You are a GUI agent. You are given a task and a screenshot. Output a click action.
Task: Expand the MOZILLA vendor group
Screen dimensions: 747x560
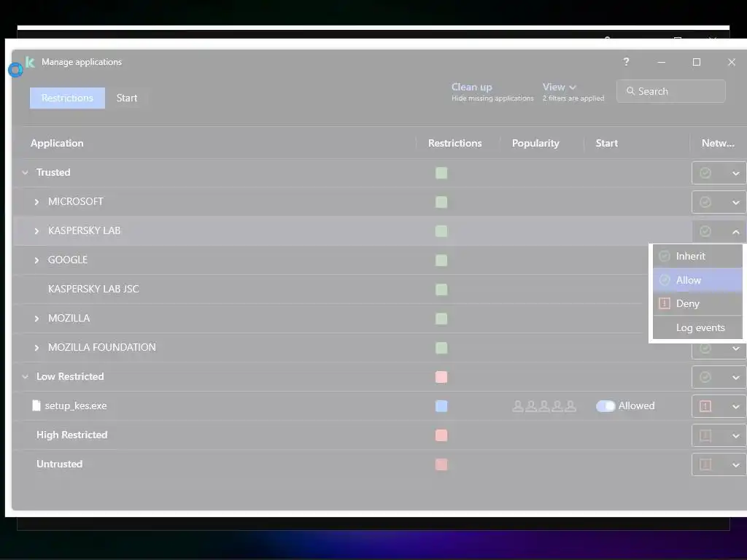[36, 318]
